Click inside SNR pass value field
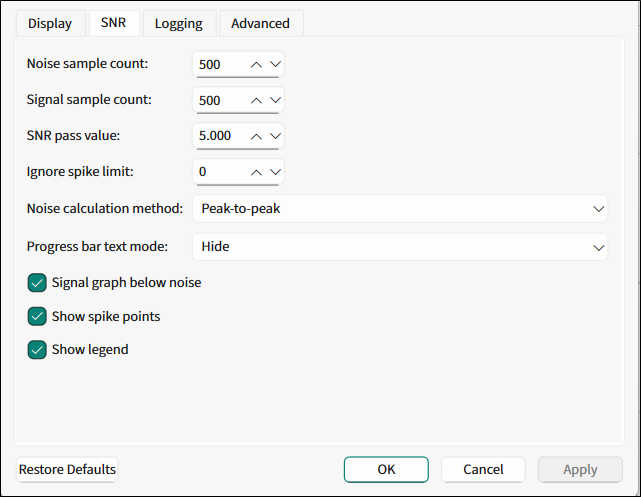641x497 pixels. tap(218, 136)
